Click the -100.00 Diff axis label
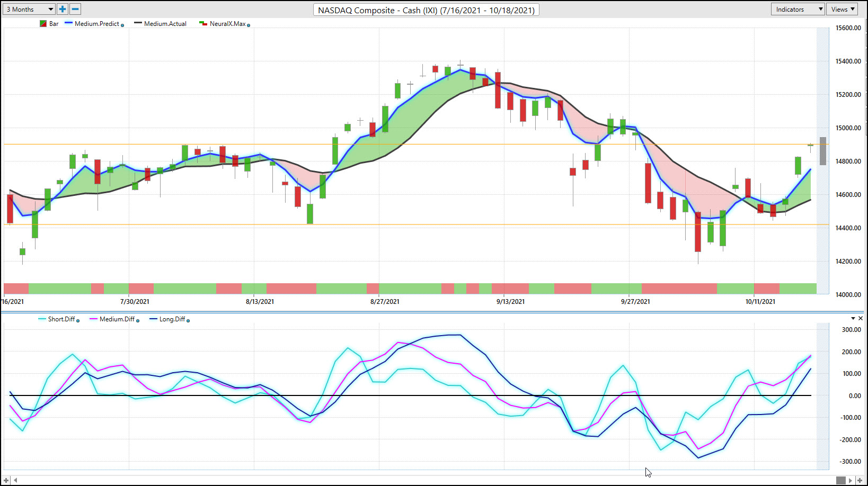The image size is (868, 486). tap(851, 418)
